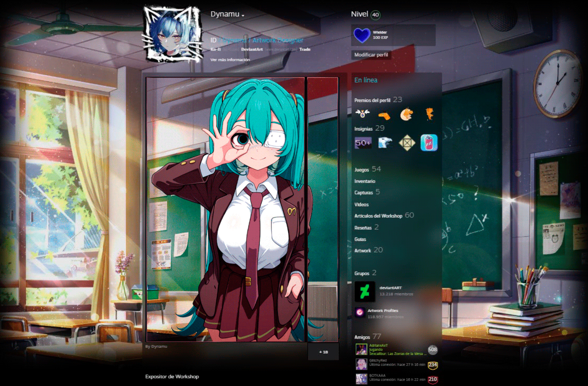This screenshot has height=386, width=588.
Task: Open the Amigos 77 friends list
Action: (368, 337)
